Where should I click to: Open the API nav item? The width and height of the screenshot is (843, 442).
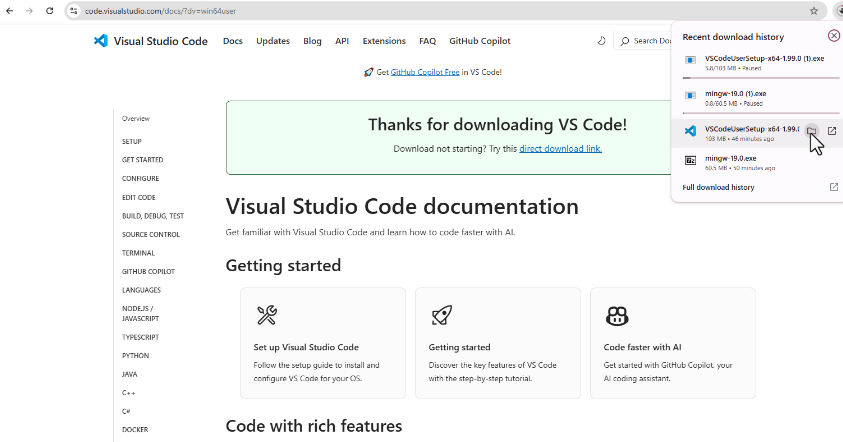(x=342, y=41)
